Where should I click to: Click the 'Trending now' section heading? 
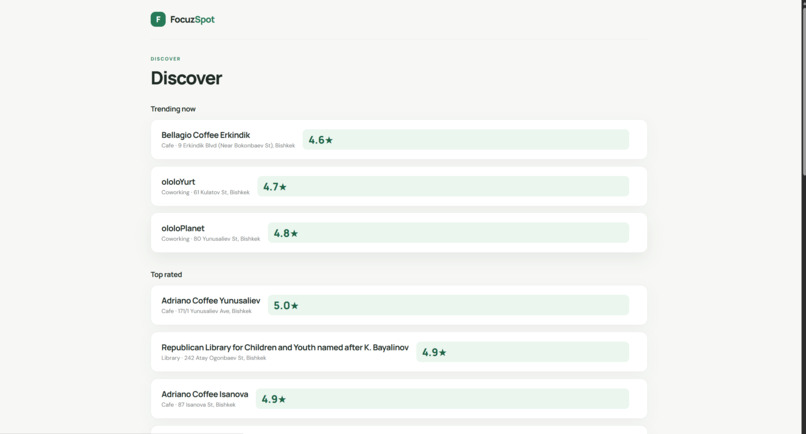click(173, 109)
